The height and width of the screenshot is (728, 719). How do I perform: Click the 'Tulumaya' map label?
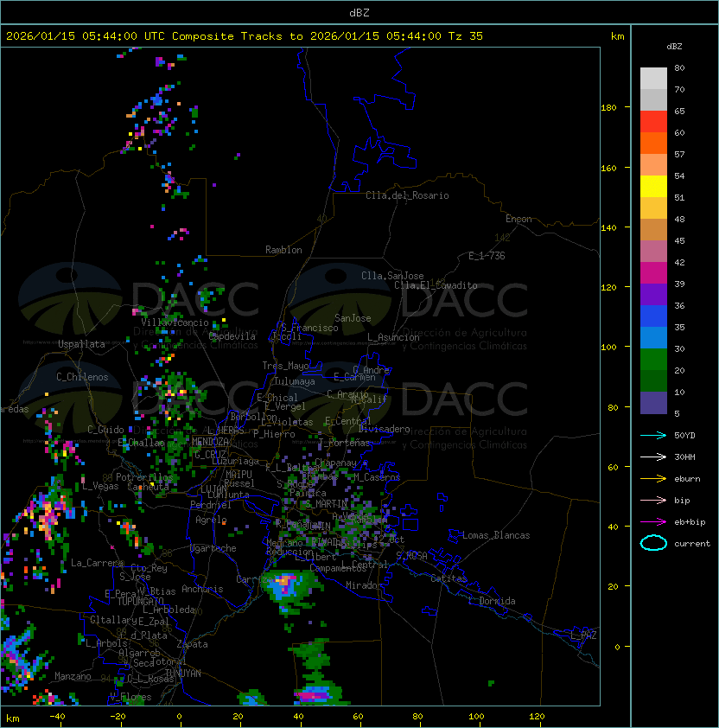tap(295, 381)
